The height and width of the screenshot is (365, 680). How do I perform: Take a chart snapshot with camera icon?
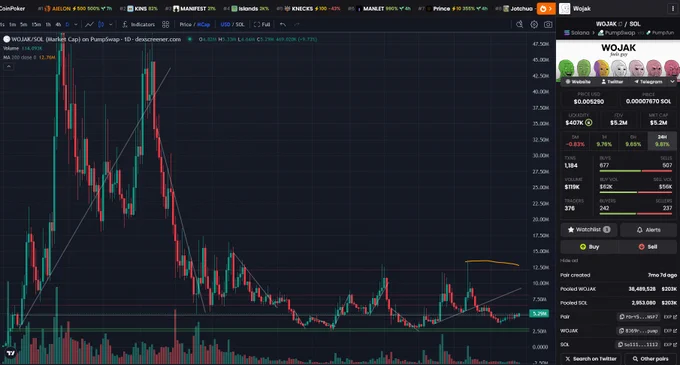tap(548, 24)
